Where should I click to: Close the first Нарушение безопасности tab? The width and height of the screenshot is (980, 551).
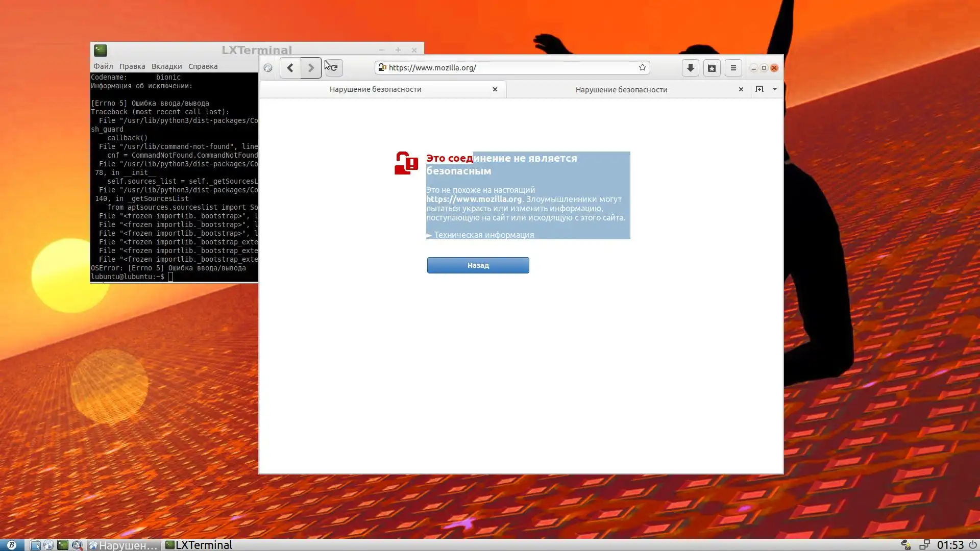pyautogui.click(x=495, y=89)
